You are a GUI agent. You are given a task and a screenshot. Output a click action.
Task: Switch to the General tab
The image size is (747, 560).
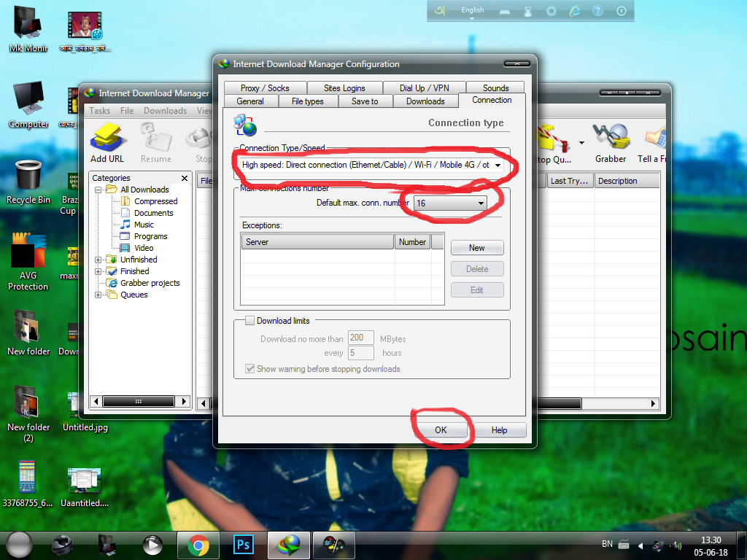click(250, 101)
